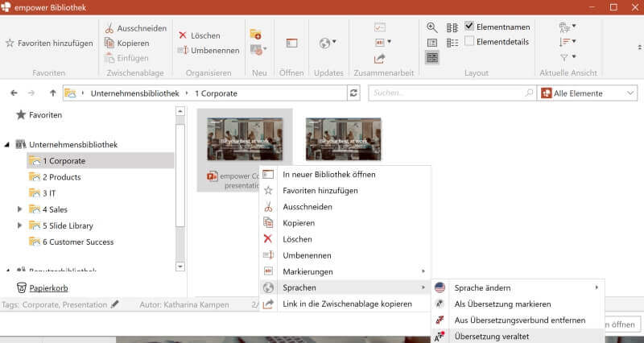Click the Umbenennen ribbon icon
Viewport: 644px width, 343px height.
point(182,51)
